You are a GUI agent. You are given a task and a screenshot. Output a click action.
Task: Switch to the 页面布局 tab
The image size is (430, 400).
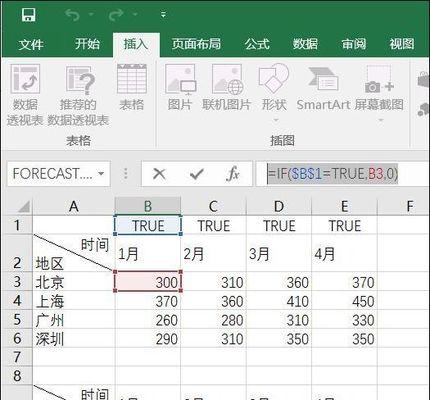[196, 44]
